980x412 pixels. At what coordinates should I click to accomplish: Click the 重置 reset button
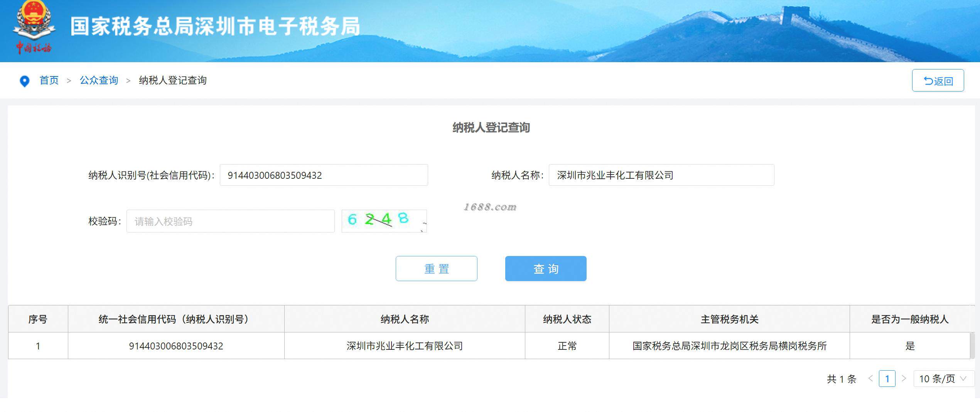coord(436,269)
